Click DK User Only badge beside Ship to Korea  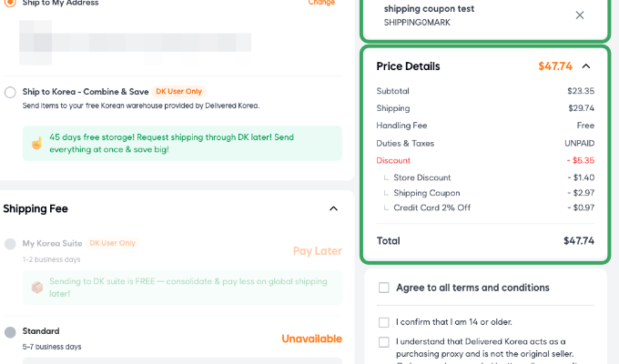(178, 92)
